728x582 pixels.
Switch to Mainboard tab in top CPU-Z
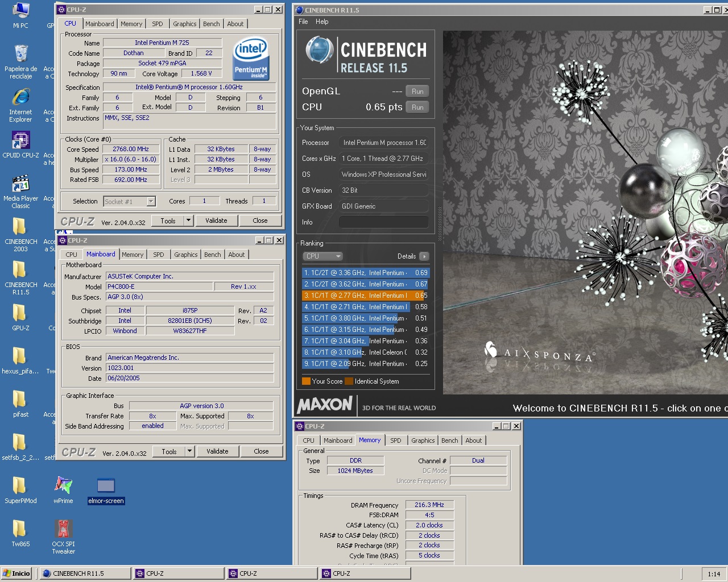pos(100,24)
